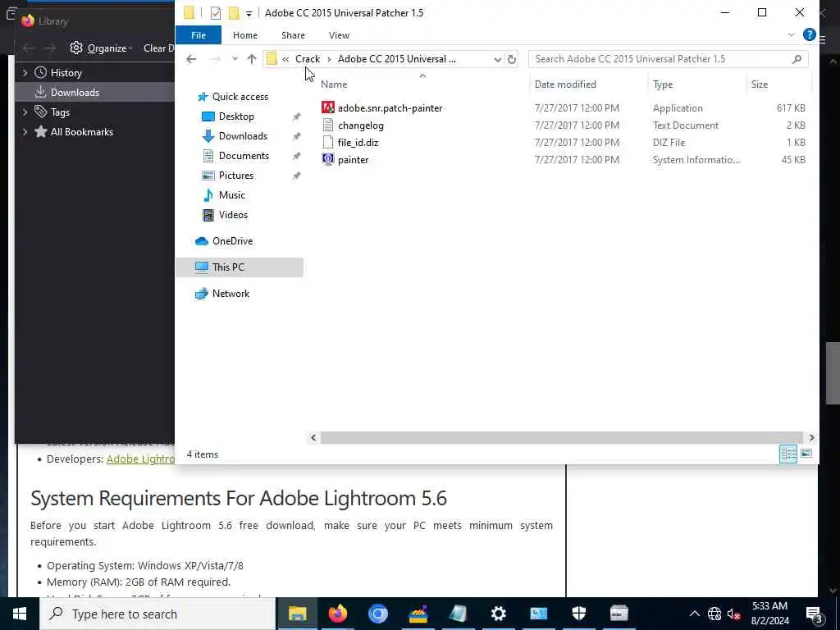Click the browser page vertical scrollbar thumb
Image resolution: width=840 pixels, height=630 pixels.
point(832,373)
